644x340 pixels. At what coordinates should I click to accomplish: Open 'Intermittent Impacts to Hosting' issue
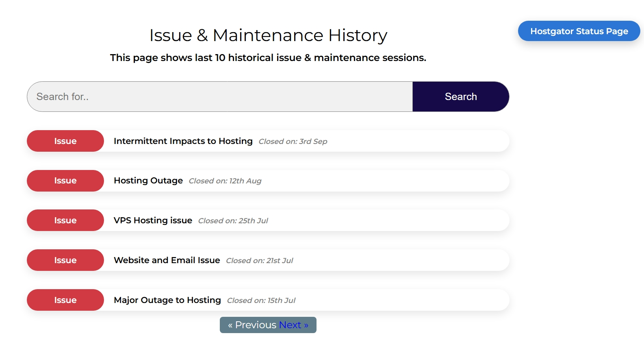(x=183, y=141)
